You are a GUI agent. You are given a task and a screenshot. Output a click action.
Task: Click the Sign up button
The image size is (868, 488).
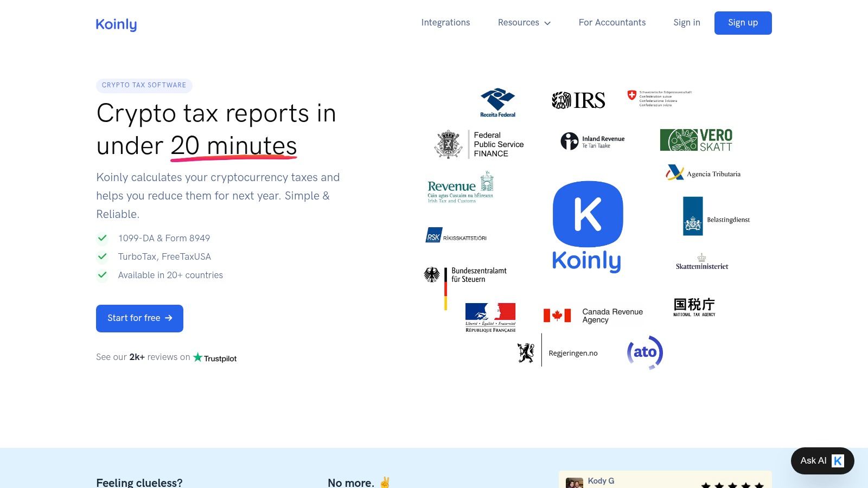point(743,23)
